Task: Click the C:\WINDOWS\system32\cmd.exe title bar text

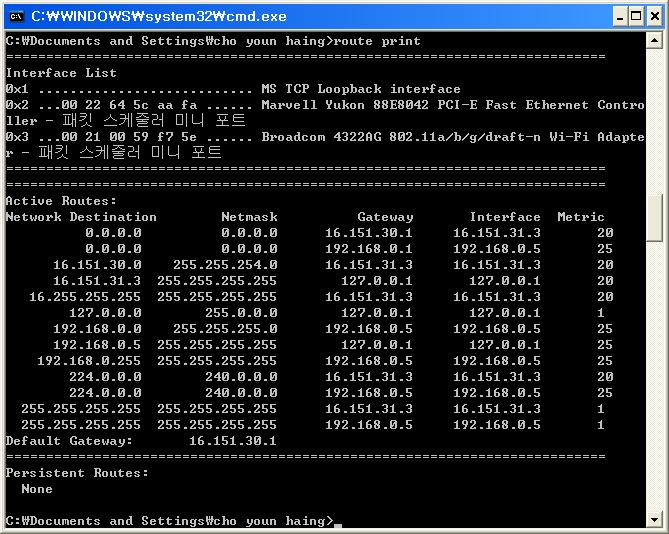Action: pyautogui.click(x=158, y=16)
